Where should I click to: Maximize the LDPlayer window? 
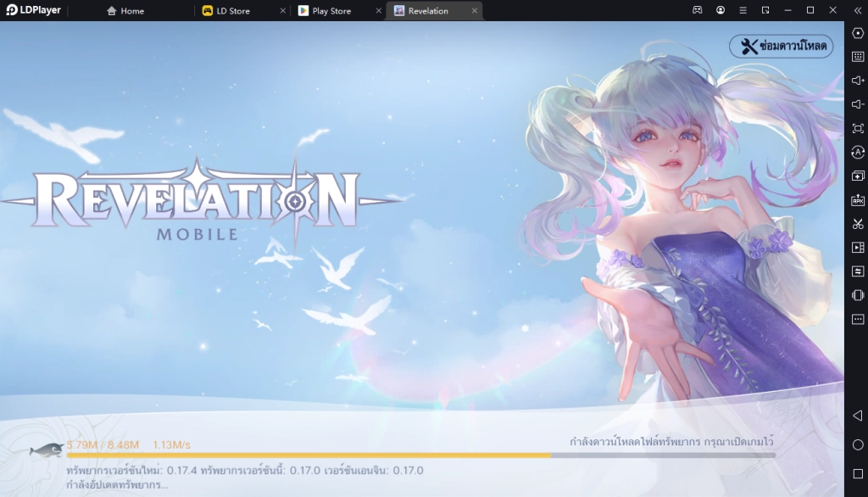[x=810, y=10]
